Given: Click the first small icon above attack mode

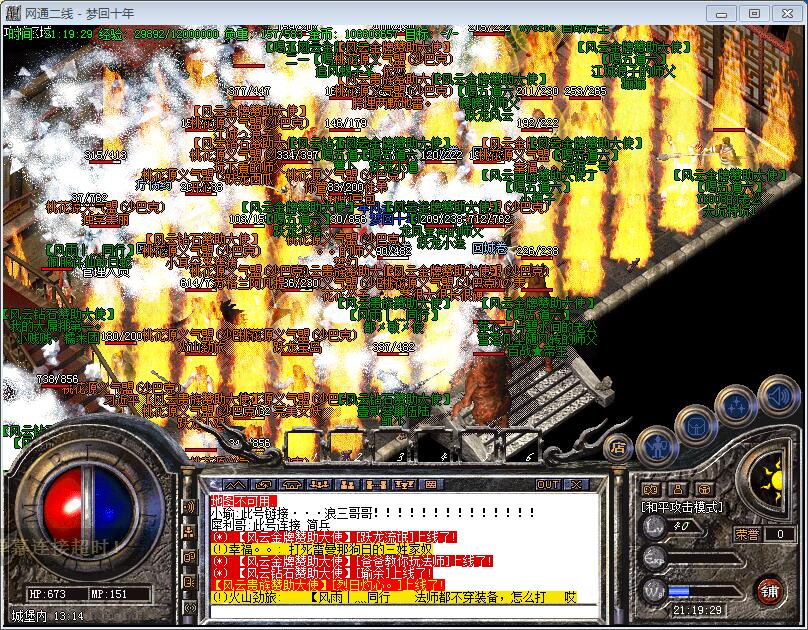Looking at the screenshot, I should (650, 489).
